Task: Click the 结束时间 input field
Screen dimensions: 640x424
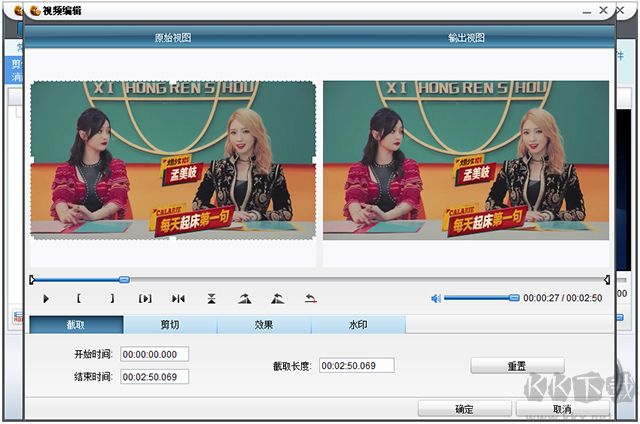Action: pos(154,377)
